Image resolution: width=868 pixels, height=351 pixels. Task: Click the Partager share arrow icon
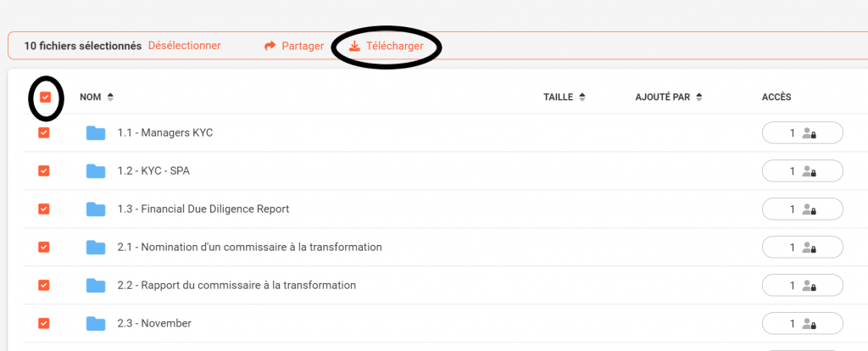(x=270, y=46)
